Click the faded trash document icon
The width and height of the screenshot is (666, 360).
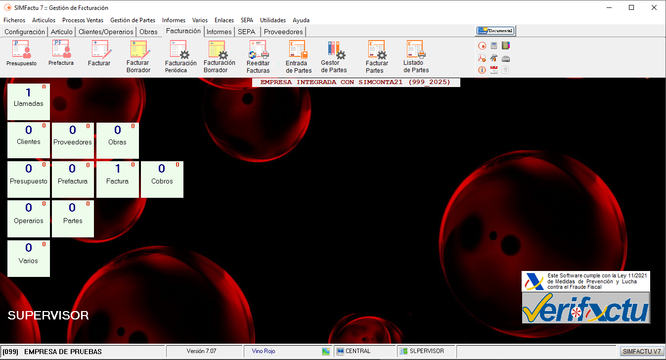pos(505,70)
